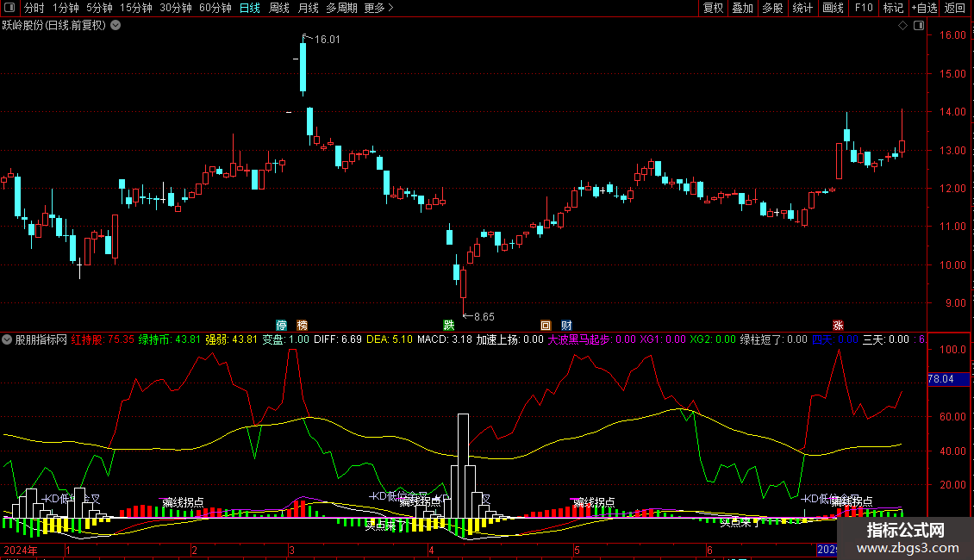Viewport: 974px width, 560px height.
Task: Click the 复权 button
Action: (713, 8)
